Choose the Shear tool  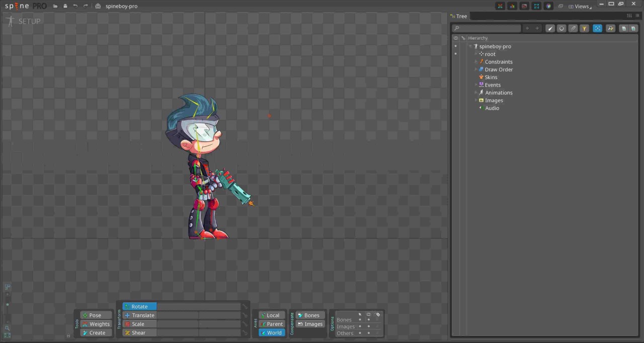point(138,332)
